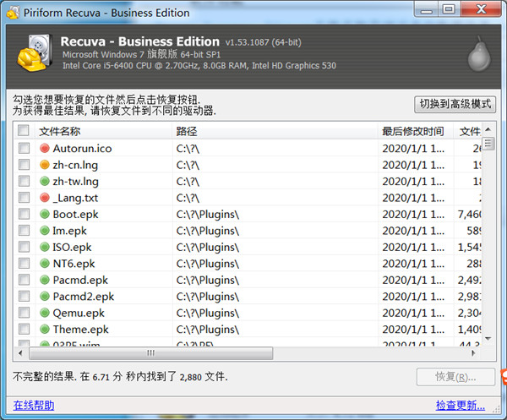507x420 pixels.
Task: Check the box for Autorun.ico
Action: [24, 149]
